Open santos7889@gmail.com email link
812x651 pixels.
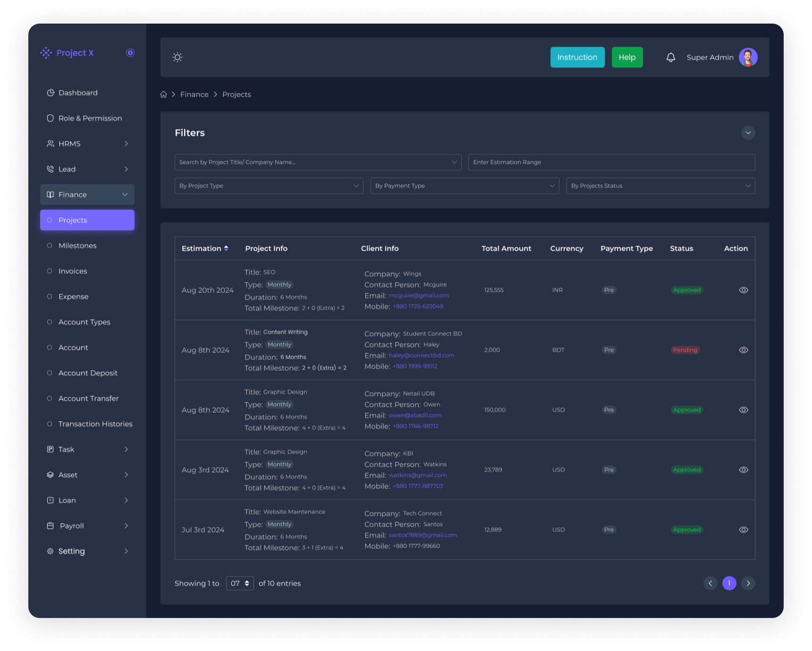coord(423,535)
